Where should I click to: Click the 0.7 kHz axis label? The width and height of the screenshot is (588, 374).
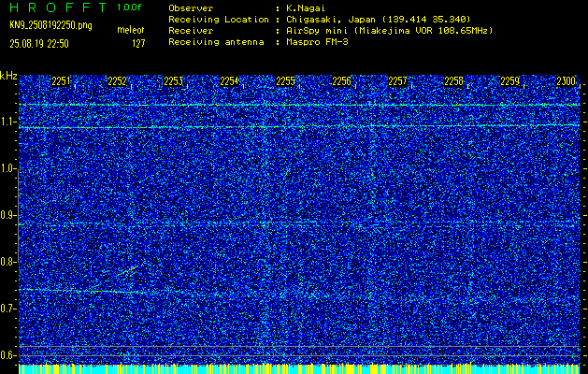(7, 309)
